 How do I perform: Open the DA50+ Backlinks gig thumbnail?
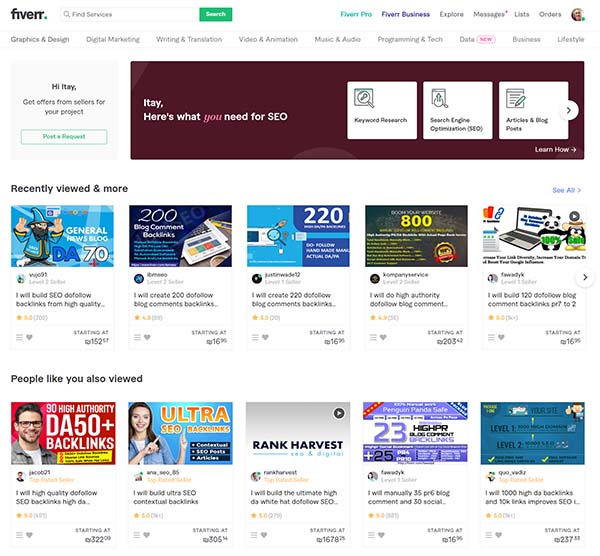63,433
